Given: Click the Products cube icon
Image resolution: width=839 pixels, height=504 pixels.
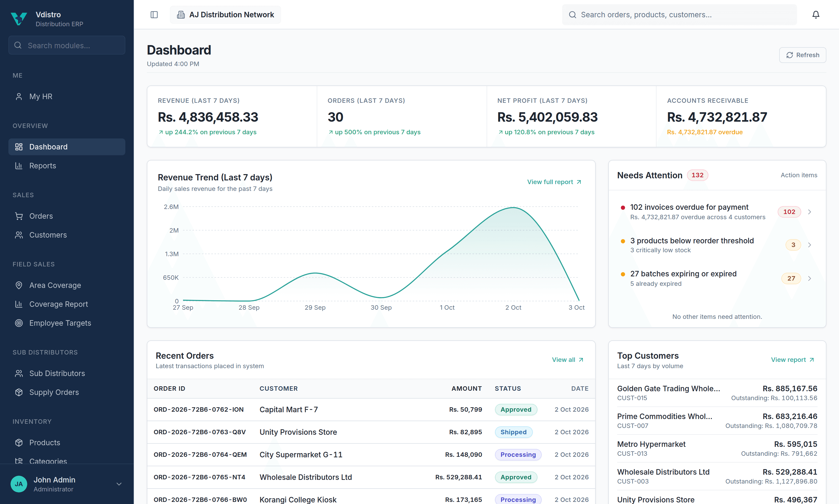Looking at the screenshot, I should pos(19,443).
